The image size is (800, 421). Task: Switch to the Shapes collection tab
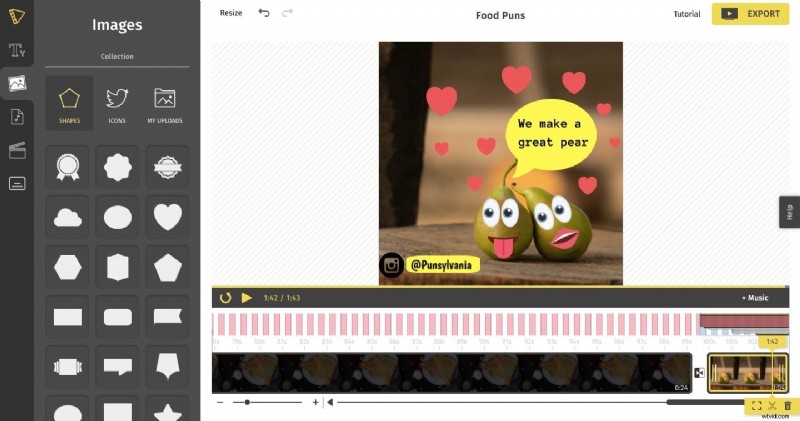[x=69, y=104]
